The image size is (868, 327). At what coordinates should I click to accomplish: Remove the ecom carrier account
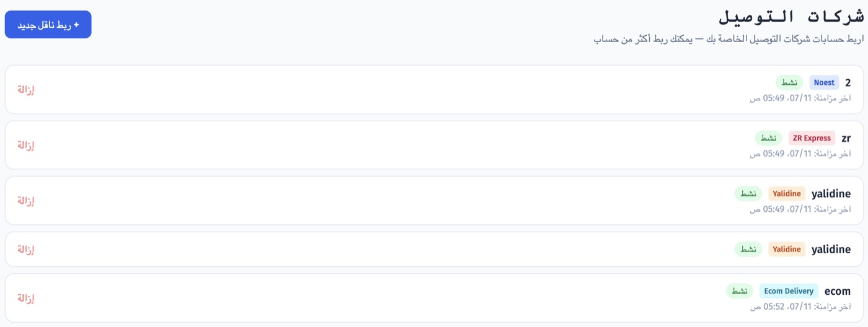coord(25,299)
